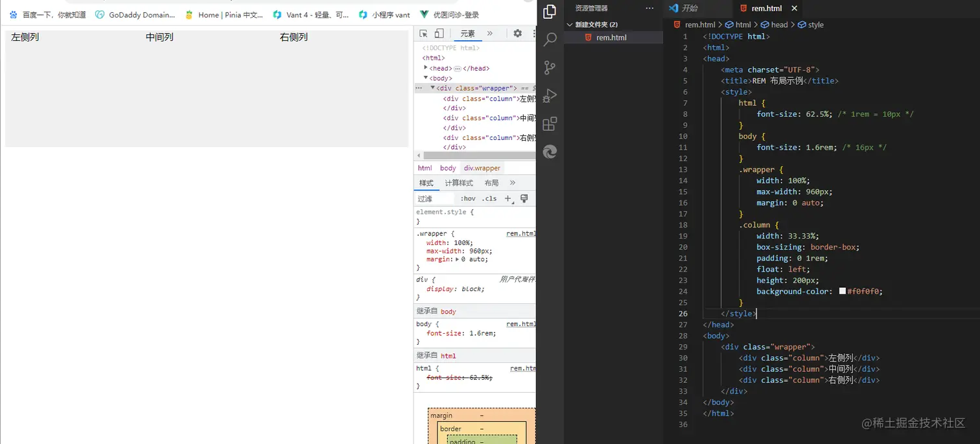Toggle the rendering emulations brush icon

pyautogui.click(x=524, y=198)
